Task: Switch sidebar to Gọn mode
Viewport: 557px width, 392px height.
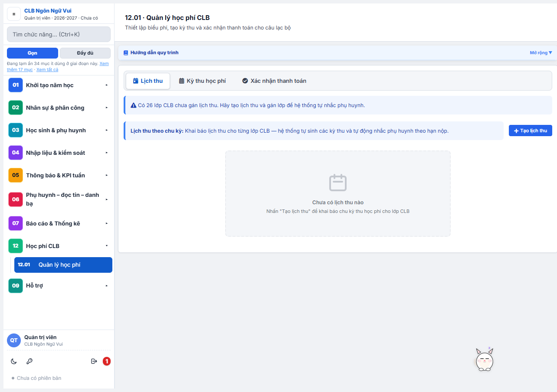Action: coord(33,53)
